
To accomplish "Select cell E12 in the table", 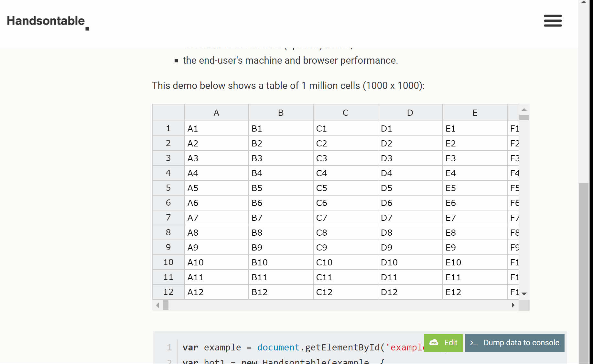I will (x=474, y=292).
